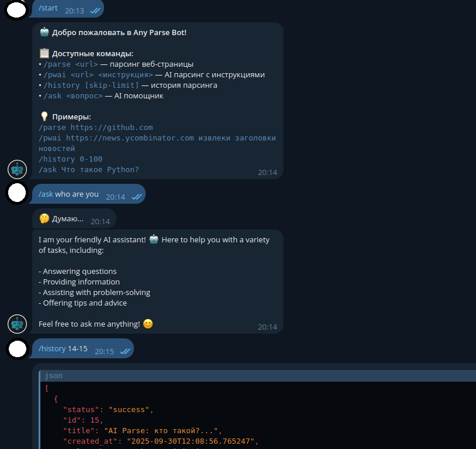Click the lightbulb emoji before Примеры
The height and width of the screenshot is (449, 476).
pyautogui.click(x=43, y=116)
